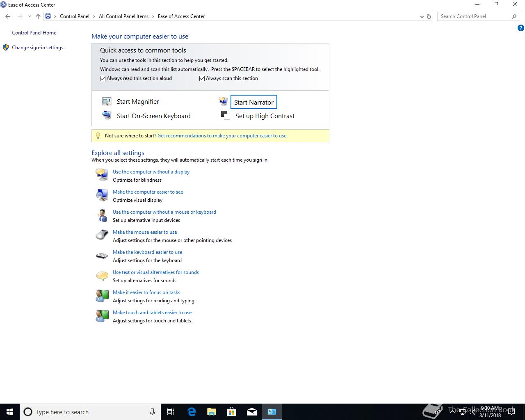Viewport: 525px width, 420px height.
Task: Click the 'Make the computer easier to see' icon
Action: tap(102, 195)
